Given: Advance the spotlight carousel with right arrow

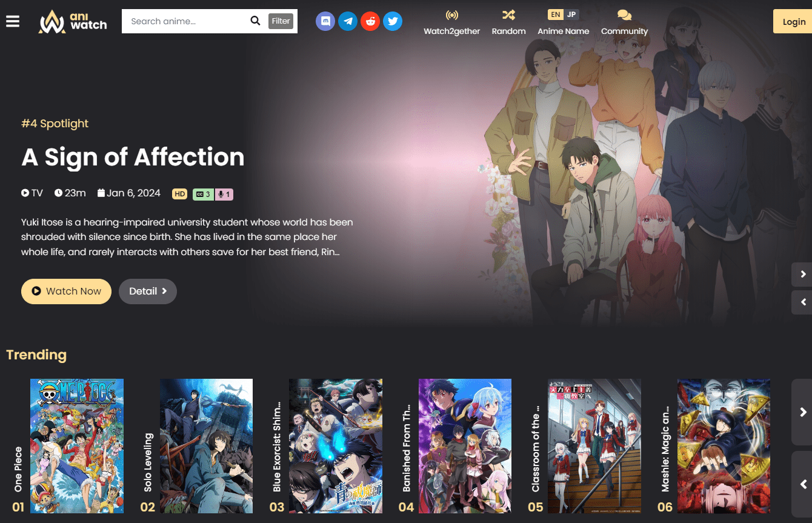Looking at the screenshot, I should pos(802,274).
